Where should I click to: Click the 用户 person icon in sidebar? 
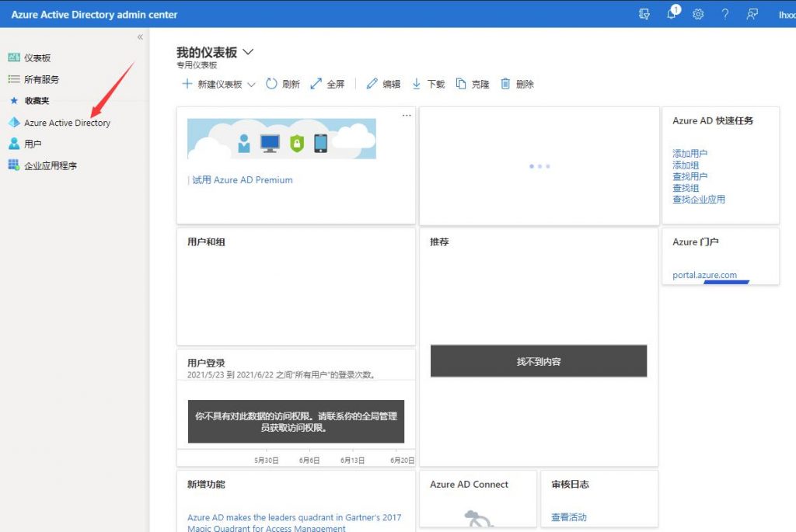(x=14, y=144)
